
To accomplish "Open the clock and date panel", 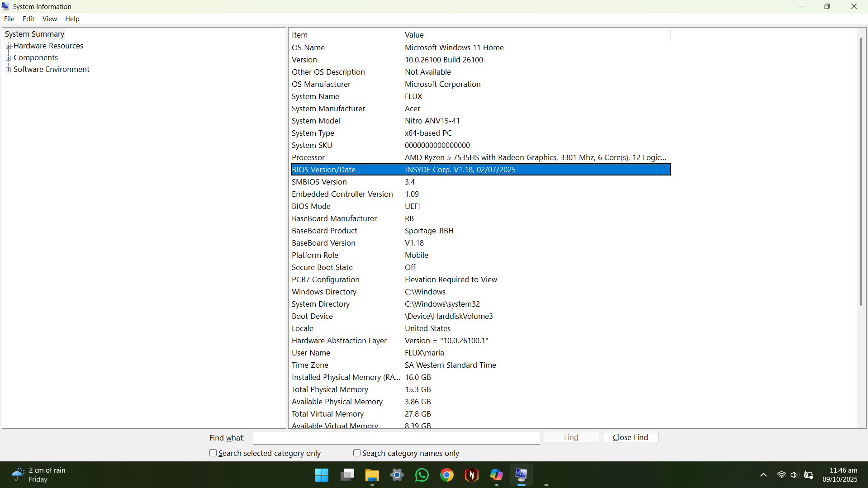I will click(840, 475).
